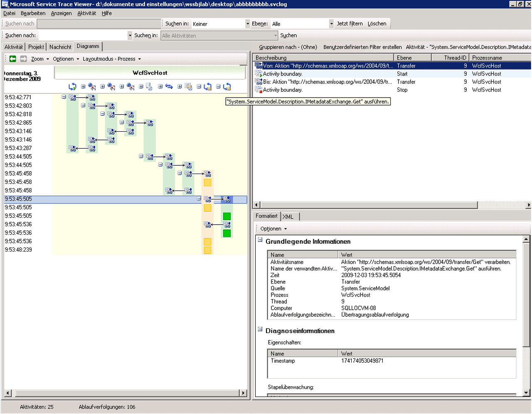Screen dimensions: 532x414
Task: Collapse the activity in the 9:53:42:865 row
Action: click(122, 122)
